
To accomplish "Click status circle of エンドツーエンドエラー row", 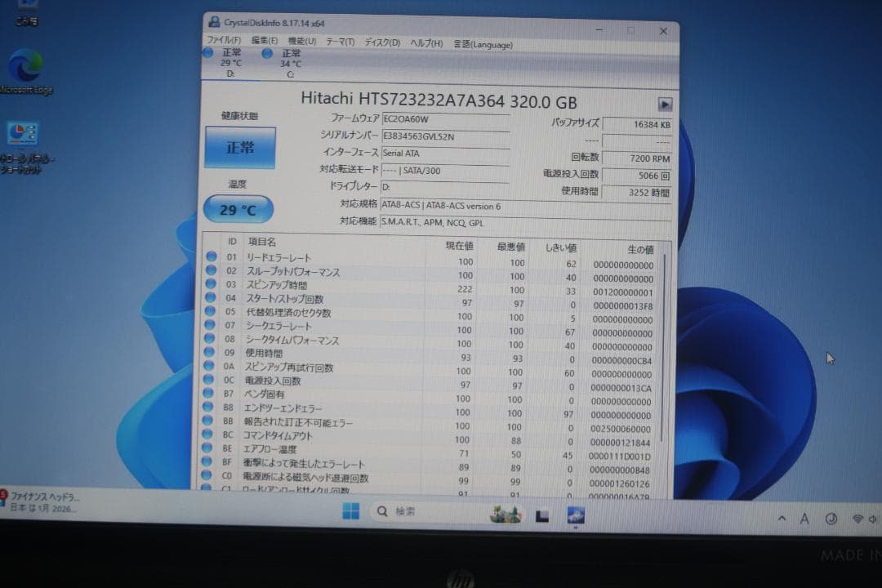I will pos(208,406).
